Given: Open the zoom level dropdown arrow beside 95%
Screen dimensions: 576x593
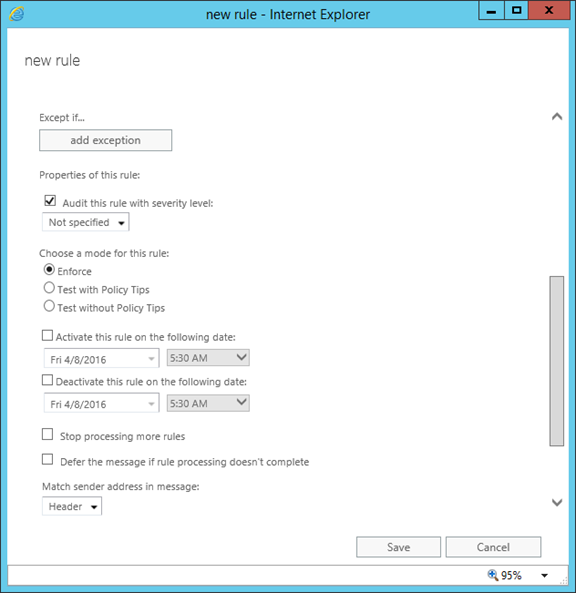Looking at the screenshot, I should tap(544, 576).
